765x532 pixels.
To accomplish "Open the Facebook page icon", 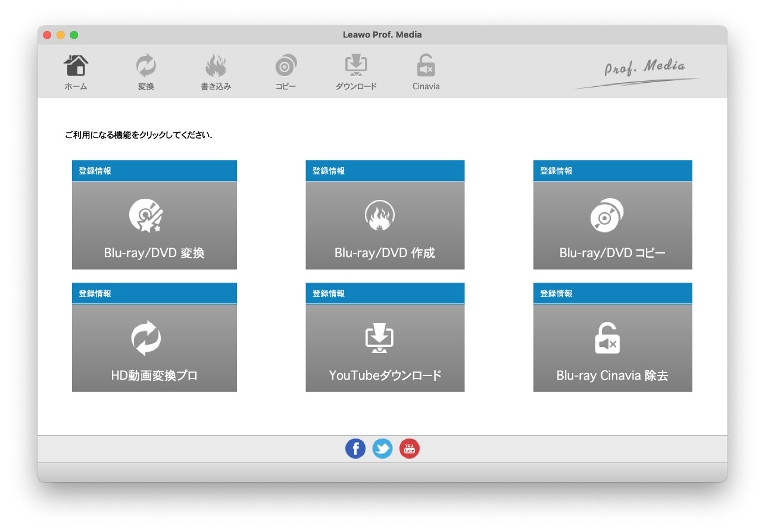I will pos(355,449).
